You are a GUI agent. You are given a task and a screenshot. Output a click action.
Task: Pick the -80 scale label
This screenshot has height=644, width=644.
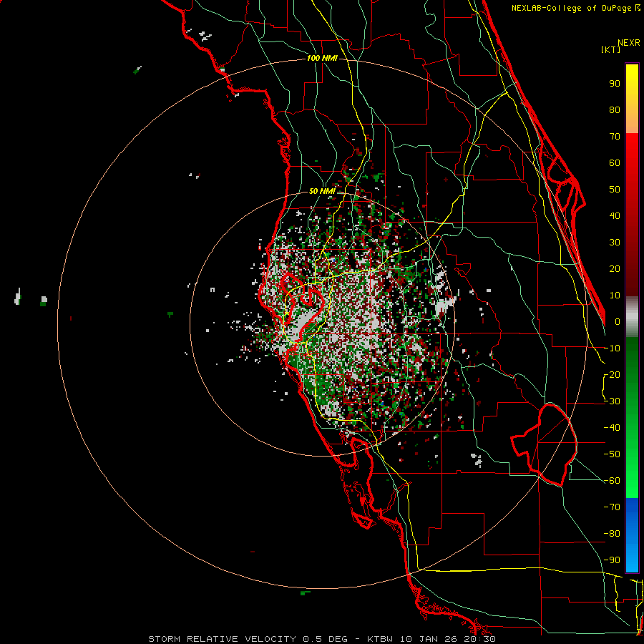pos(612,534)
